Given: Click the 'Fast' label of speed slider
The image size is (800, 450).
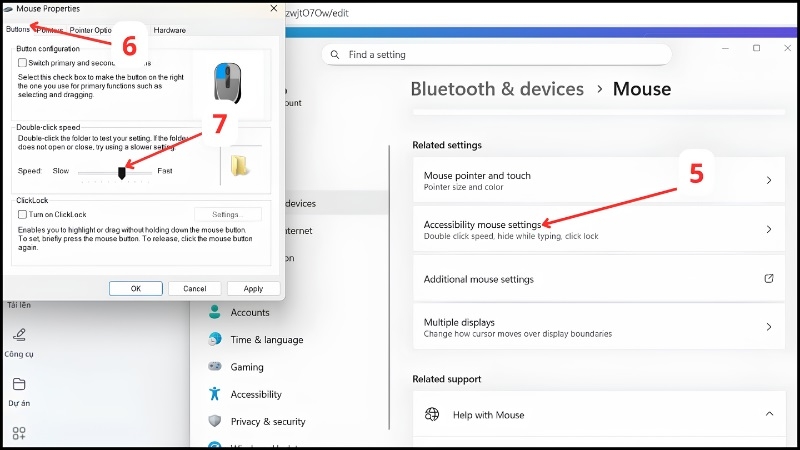Looking at the screenshot, I should (165, 171).
